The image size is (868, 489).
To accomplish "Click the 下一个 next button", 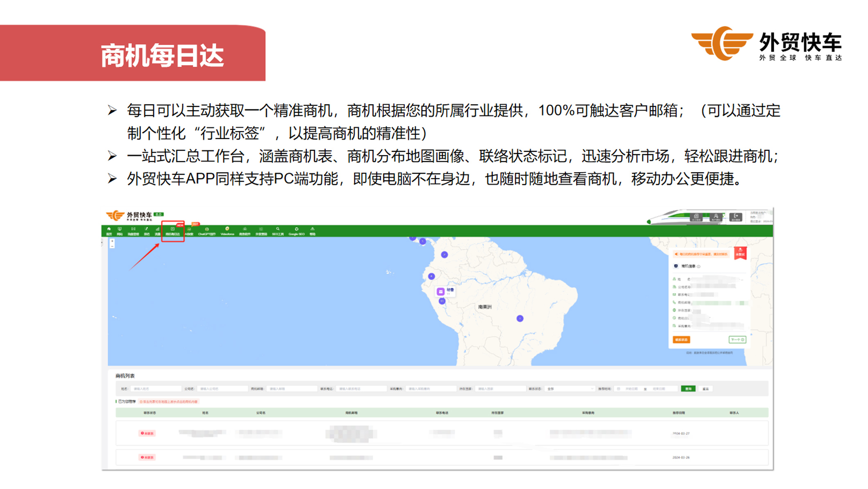I will click(x=737, y=340).
